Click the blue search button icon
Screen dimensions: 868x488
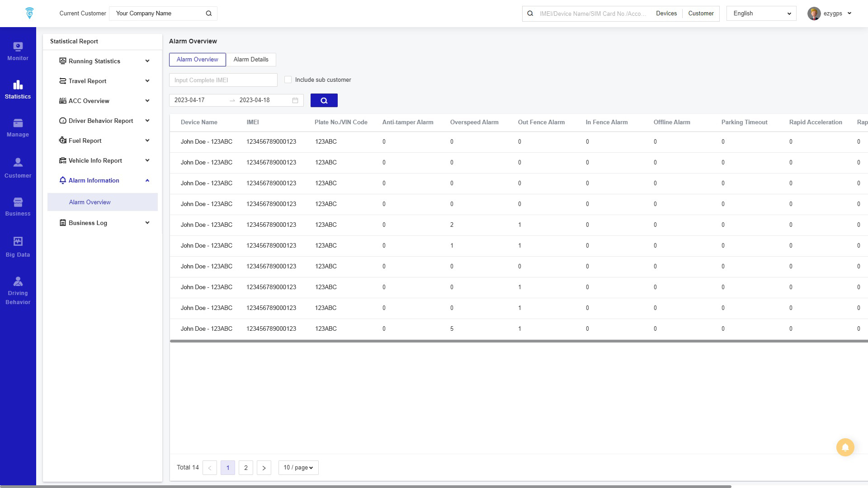click(x=324, y=100)
